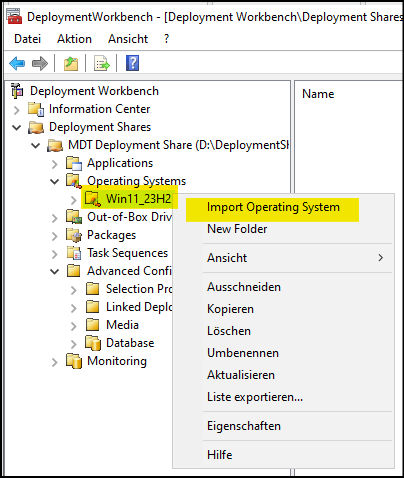Open the Aktion menu in menu bar

coord(74,39)
